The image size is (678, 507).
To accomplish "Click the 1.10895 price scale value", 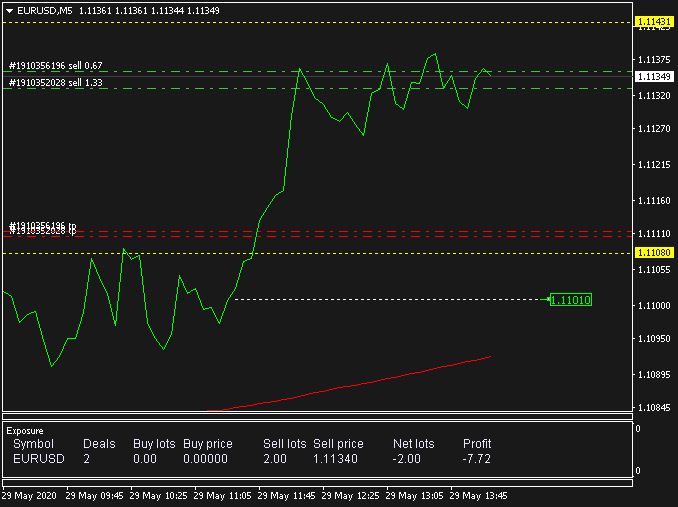I will 654,375.
